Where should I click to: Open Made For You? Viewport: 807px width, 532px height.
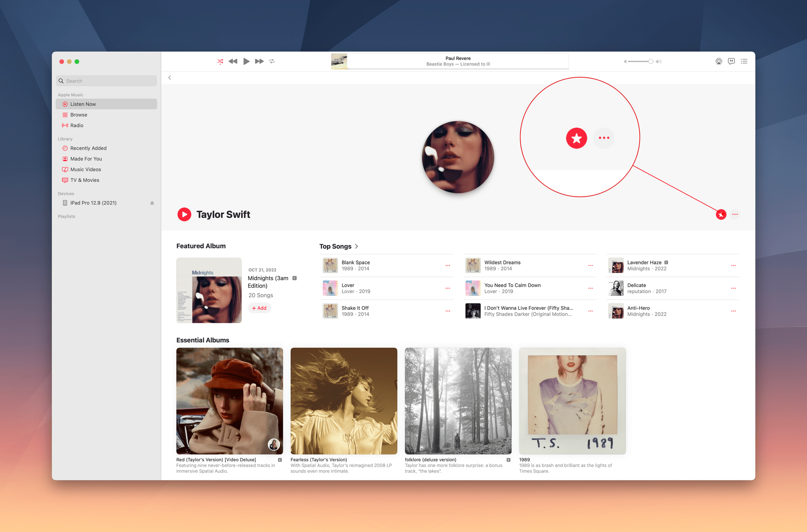(106, 159)
